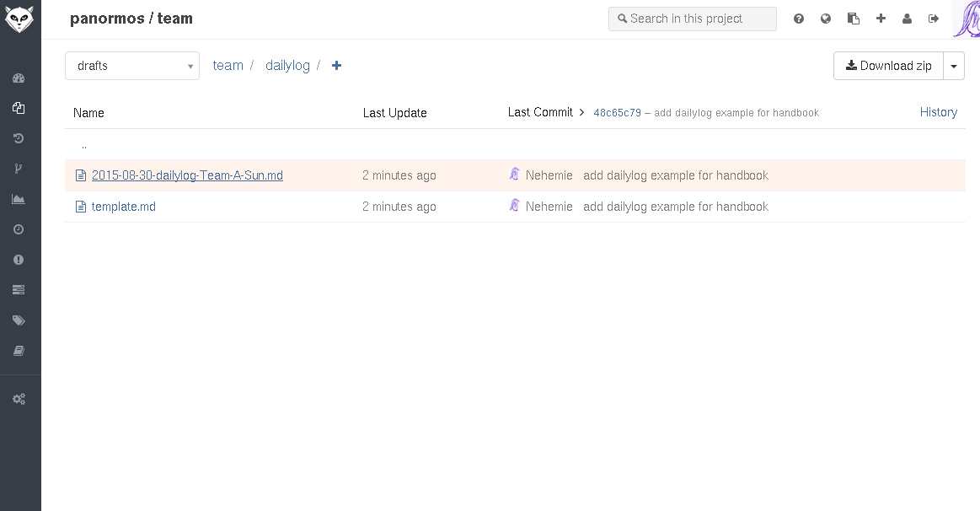Go to the team breadcrumb link
This screenshot has width=980, height=511.
click(228, 66)
